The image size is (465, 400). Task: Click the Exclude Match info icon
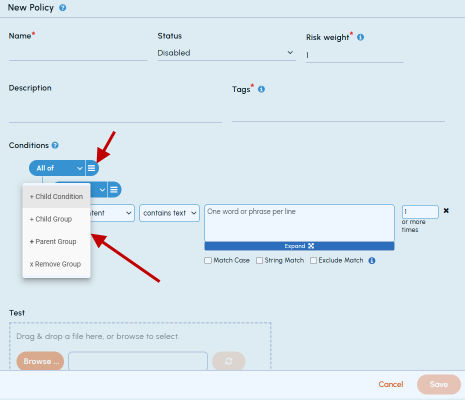click(x=372, y=261)
